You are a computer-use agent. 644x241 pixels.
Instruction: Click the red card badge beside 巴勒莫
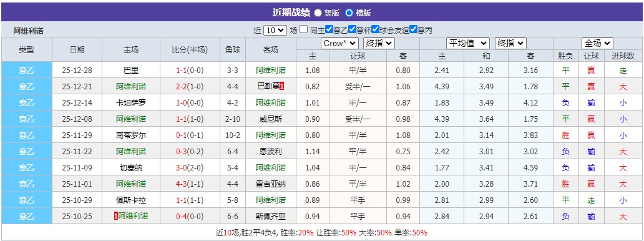(x=282, y=86)
